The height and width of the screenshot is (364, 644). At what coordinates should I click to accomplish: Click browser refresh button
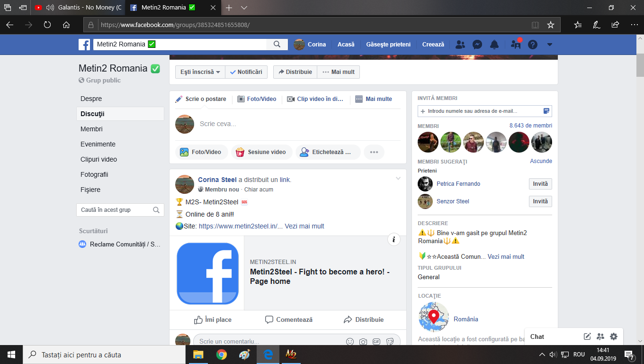[x=47, y=25]
